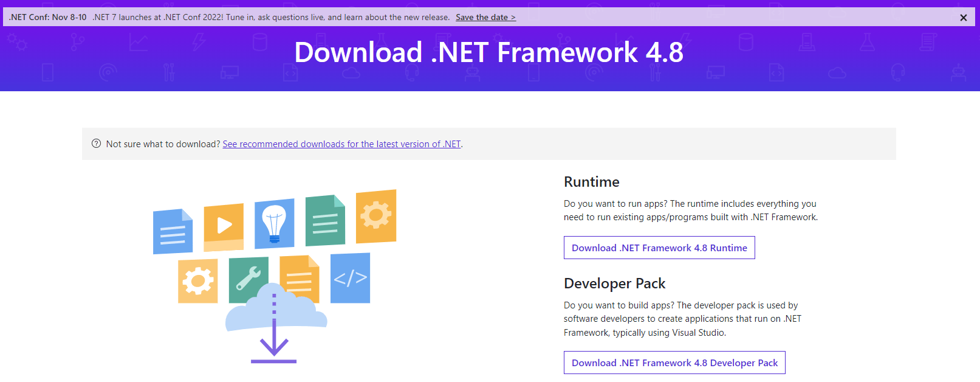Click the 'Do you want to run apps?' paragraph
The image size is (980, 382).
pos(691,210)
